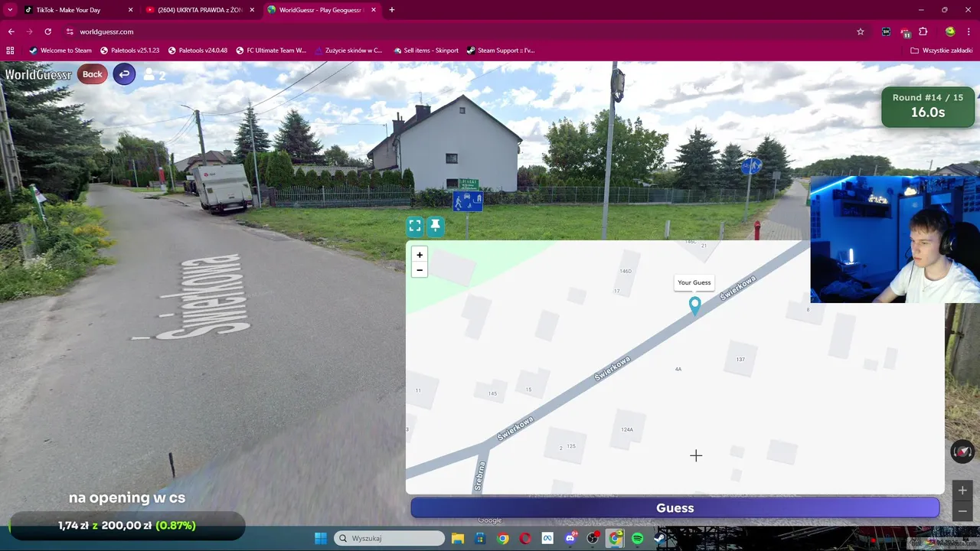Open Opera from taskbar
The image size is (980, 551).
(x=525, y=538)
